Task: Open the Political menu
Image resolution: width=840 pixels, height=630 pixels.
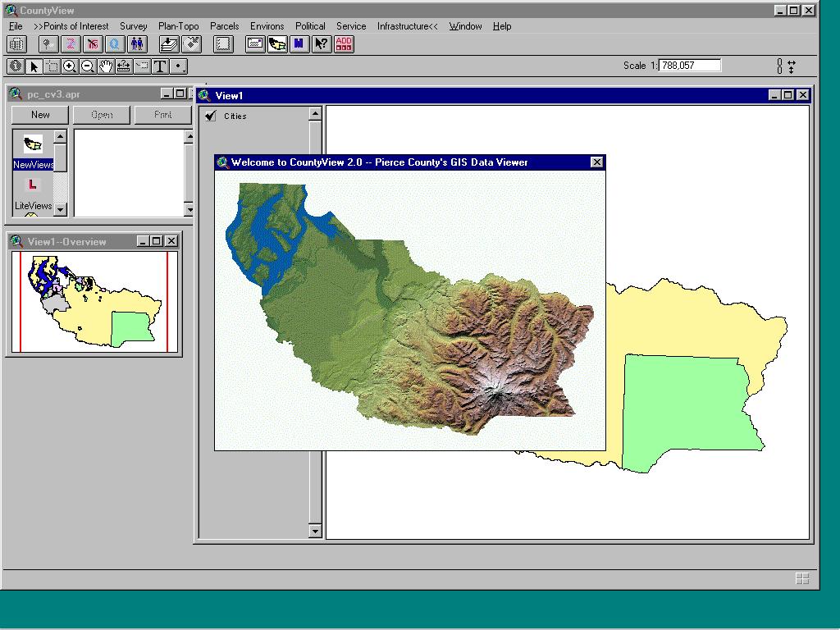Action: [x=310, y=26]
